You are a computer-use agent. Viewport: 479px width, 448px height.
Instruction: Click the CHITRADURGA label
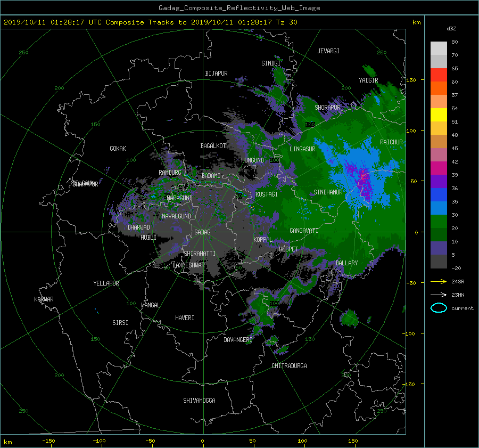tap(289, 366)
